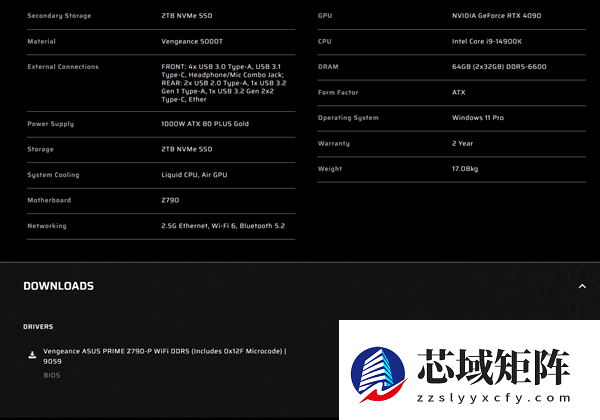The image size is (600, 420).
Task: Click the Storage row '2TB NVMe SSD' value
Action: [x=187, y=149]
